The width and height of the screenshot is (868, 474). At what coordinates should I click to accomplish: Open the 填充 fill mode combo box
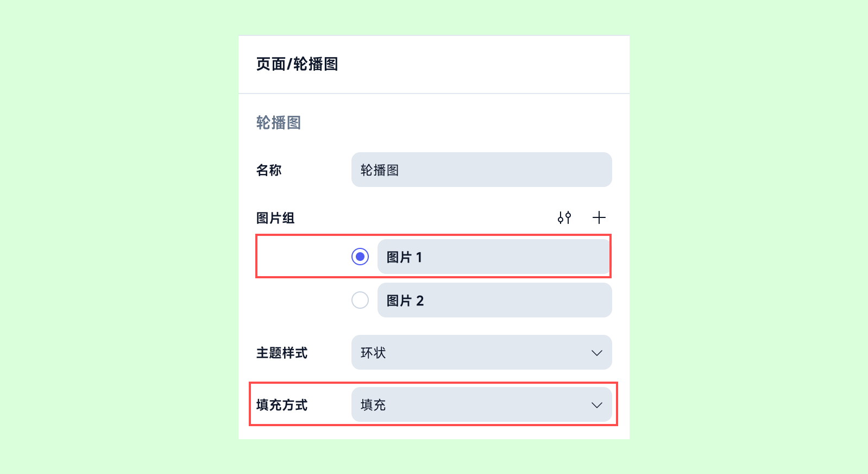[482, 404]
